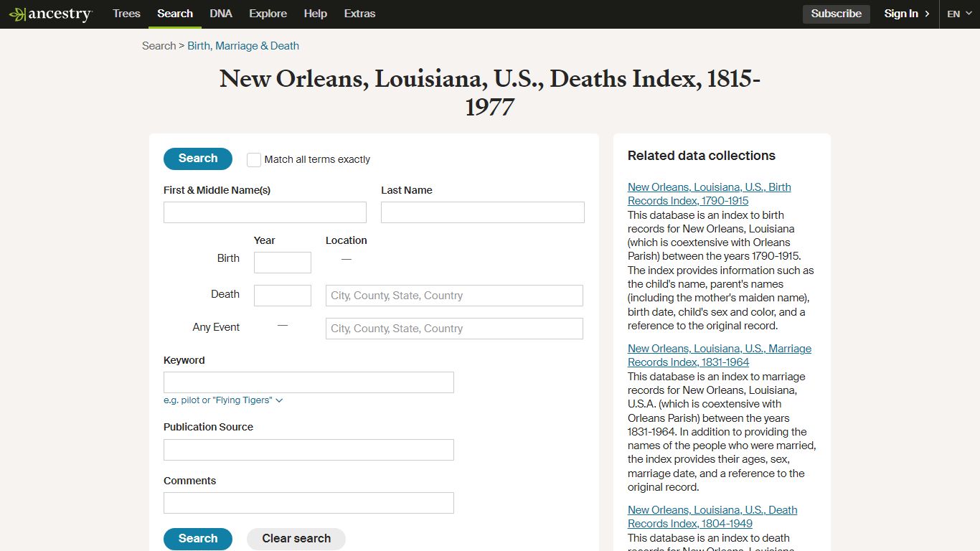This screenshot has width=980, height=551.
Task: Focus the Comments input field
Action: coord(308,503)
